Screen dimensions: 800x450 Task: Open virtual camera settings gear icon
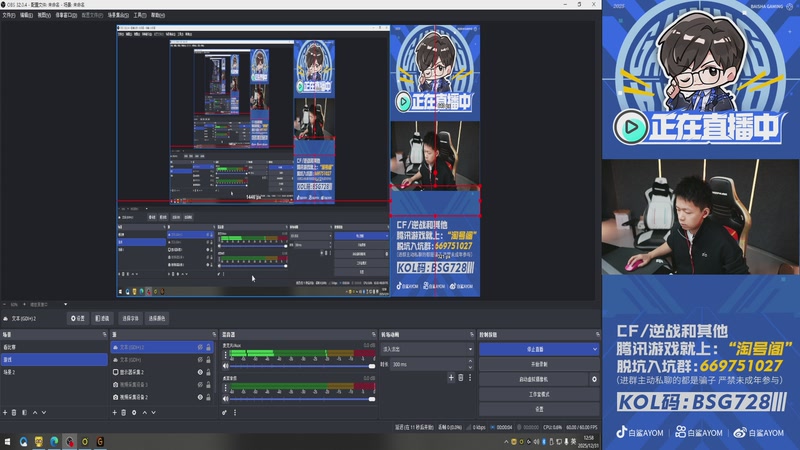pos(594,379)
